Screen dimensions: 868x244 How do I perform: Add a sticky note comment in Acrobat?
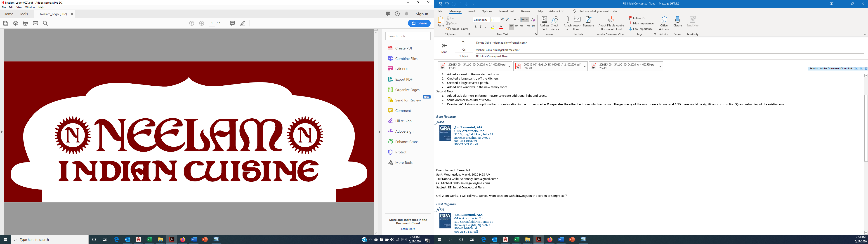(x=232, y=23)
